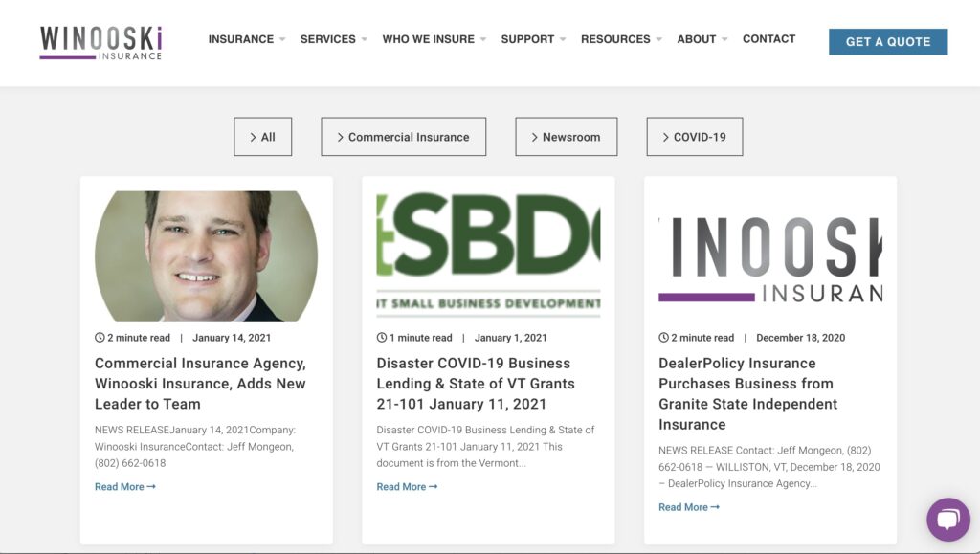
Task: Read More on Disaster COVID-19 Lending post
Action: (x=407, y=487)
